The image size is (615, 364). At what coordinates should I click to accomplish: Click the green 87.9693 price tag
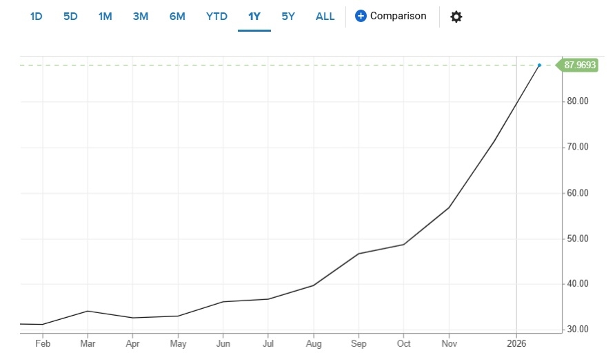[x=579, y=65]
